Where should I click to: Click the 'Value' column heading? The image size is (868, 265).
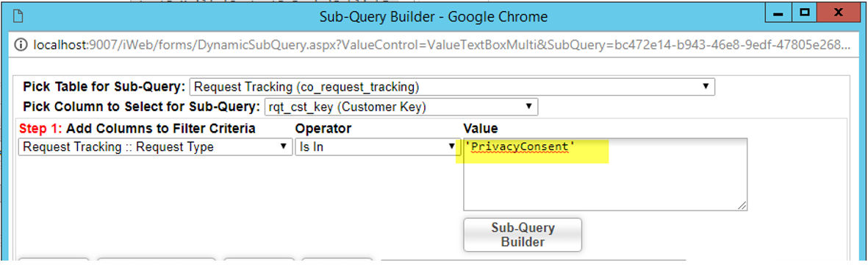(481, 129)
